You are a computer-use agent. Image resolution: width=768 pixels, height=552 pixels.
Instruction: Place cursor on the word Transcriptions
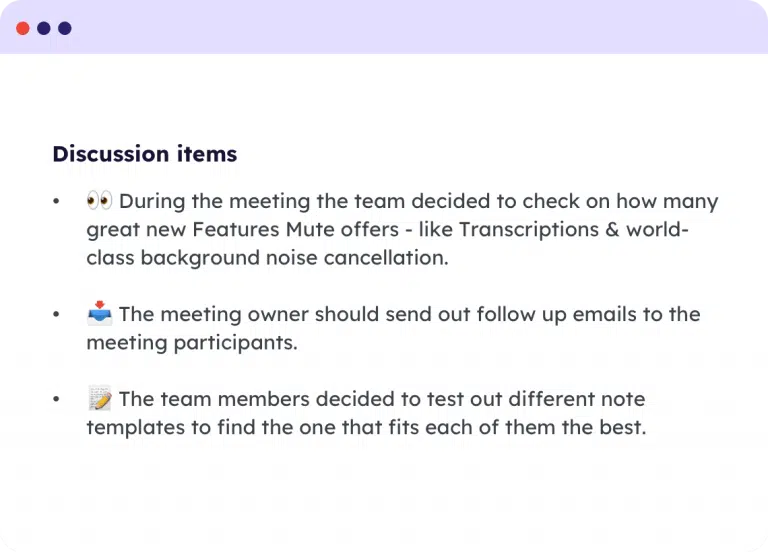[x=529, y=230]
